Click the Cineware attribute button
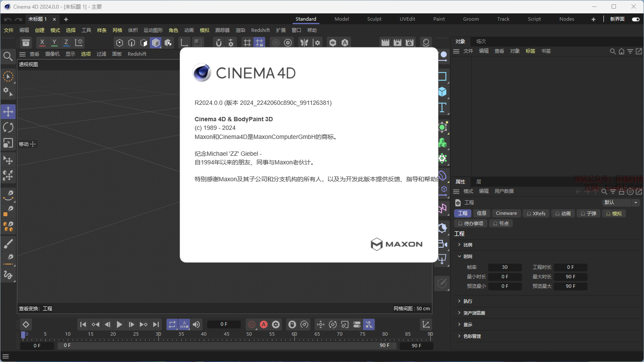This screenshot has height=362, width=644. (506, 213)
